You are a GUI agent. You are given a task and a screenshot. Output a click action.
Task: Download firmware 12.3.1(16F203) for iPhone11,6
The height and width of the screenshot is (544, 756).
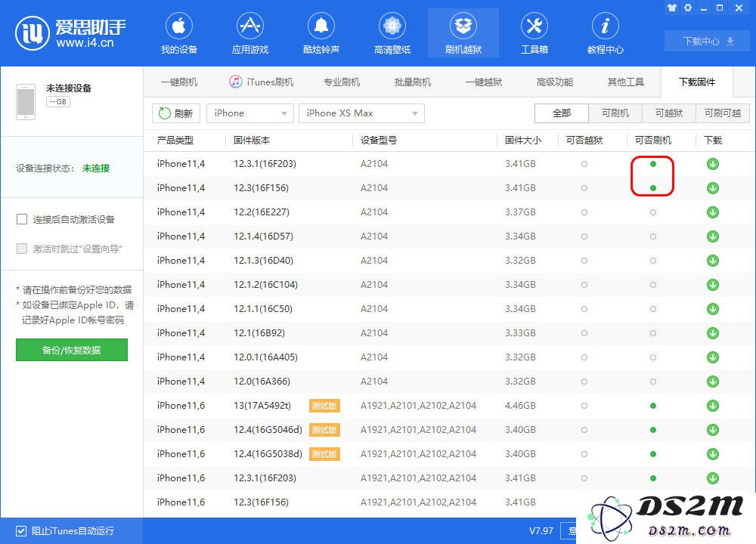click(x=713, y=478)
